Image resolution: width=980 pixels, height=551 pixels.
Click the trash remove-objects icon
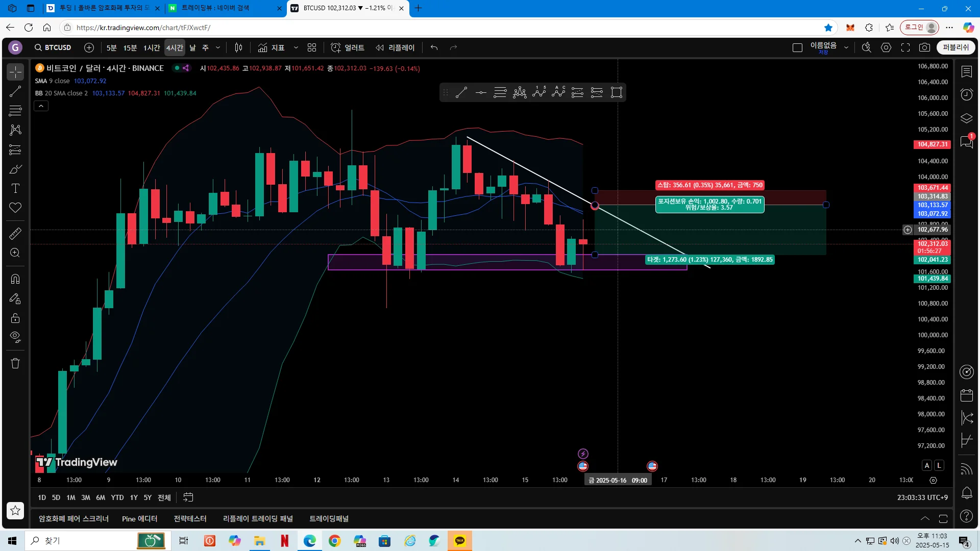(x=15, y=363)
